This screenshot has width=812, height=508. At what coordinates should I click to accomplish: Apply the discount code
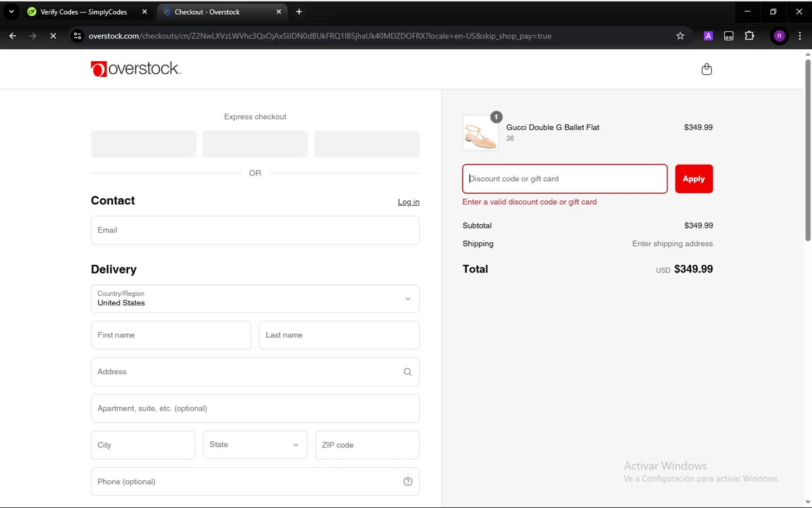click(693, 179)
